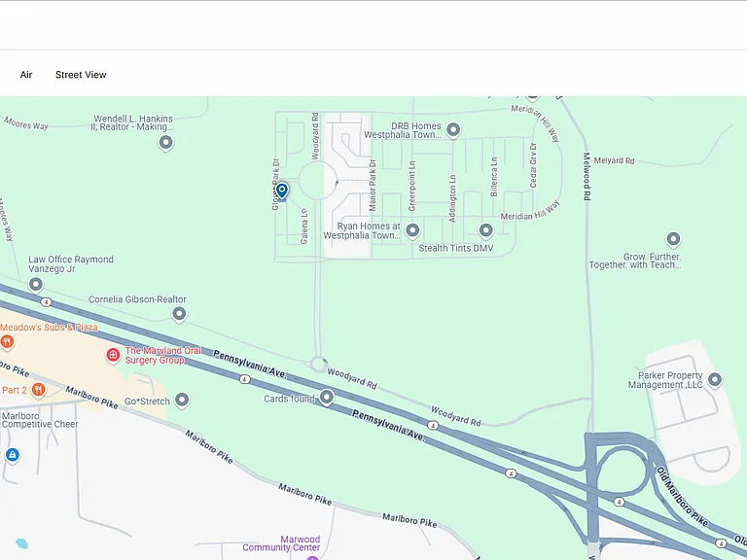Click the Cards found map pin
747x560 pixels.
(x=327, y=397)
